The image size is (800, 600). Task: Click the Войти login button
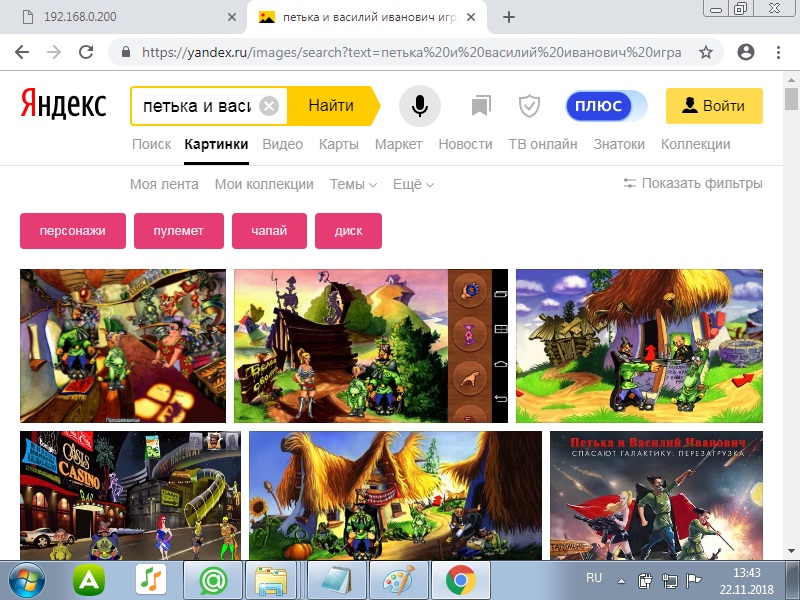714,106
